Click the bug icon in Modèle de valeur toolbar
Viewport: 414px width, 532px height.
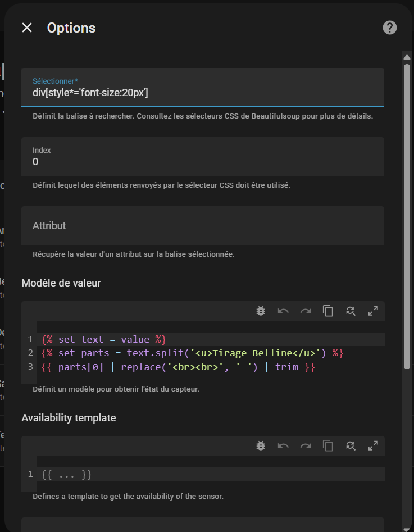(x=261, y=311)
